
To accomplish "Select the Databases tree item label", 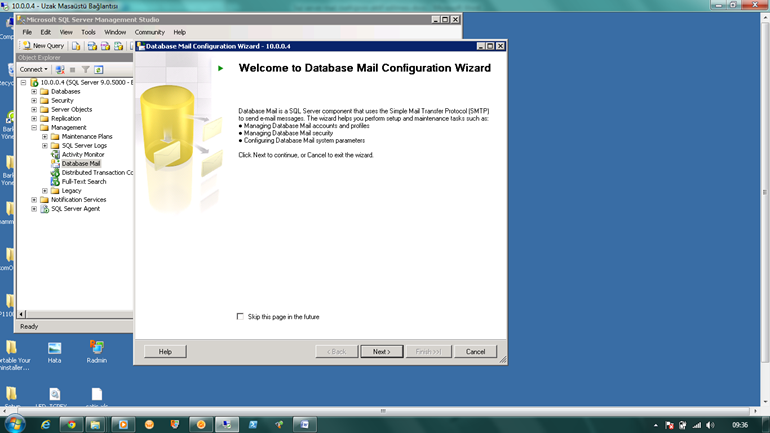I will point(65,91).
